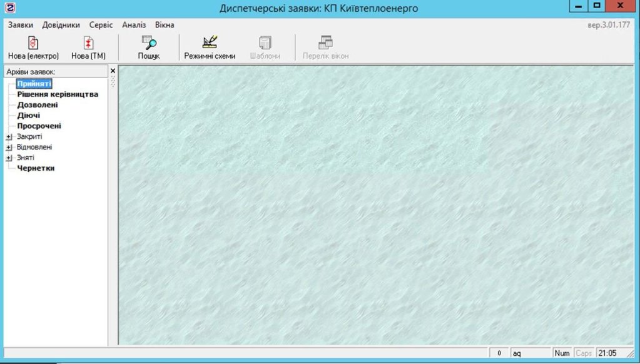
Task: Open the Заявки menu
Action: 21,25
